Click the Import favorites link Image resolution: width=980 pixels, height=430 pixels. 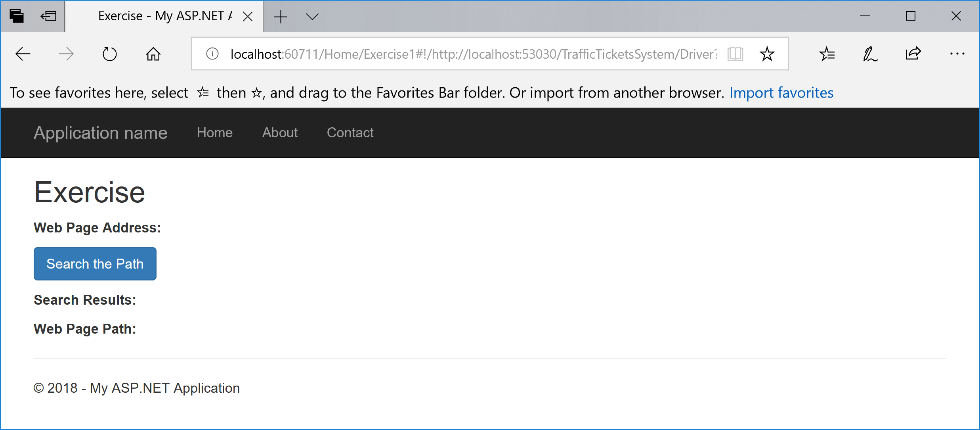point(781,92)
